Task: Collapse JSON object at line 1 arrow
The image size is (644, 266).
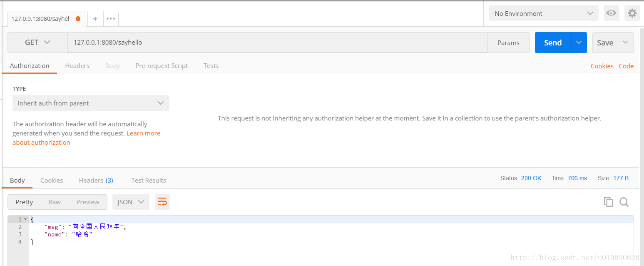Action: (25, 219)
